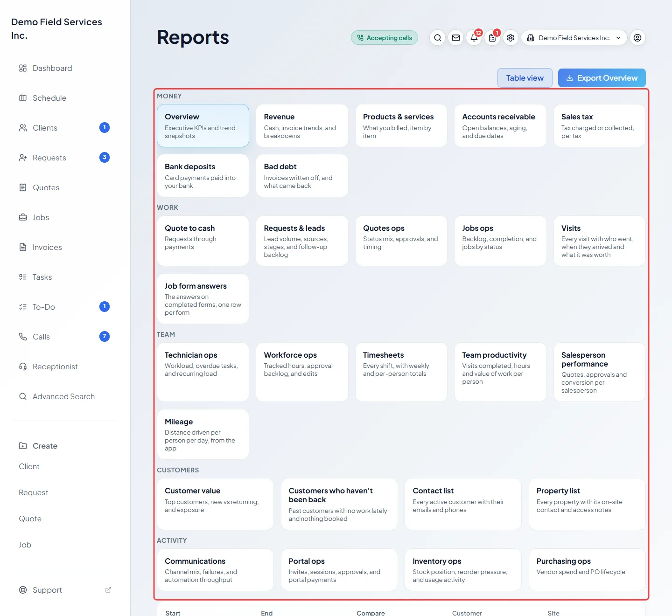
Task: Create a new Quote from sidebar
Action: coord(30,519)
